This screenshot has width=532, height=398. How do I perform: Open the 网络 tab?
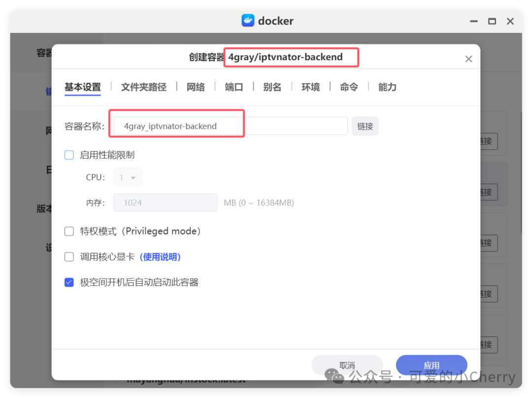[x=196, y=87]
